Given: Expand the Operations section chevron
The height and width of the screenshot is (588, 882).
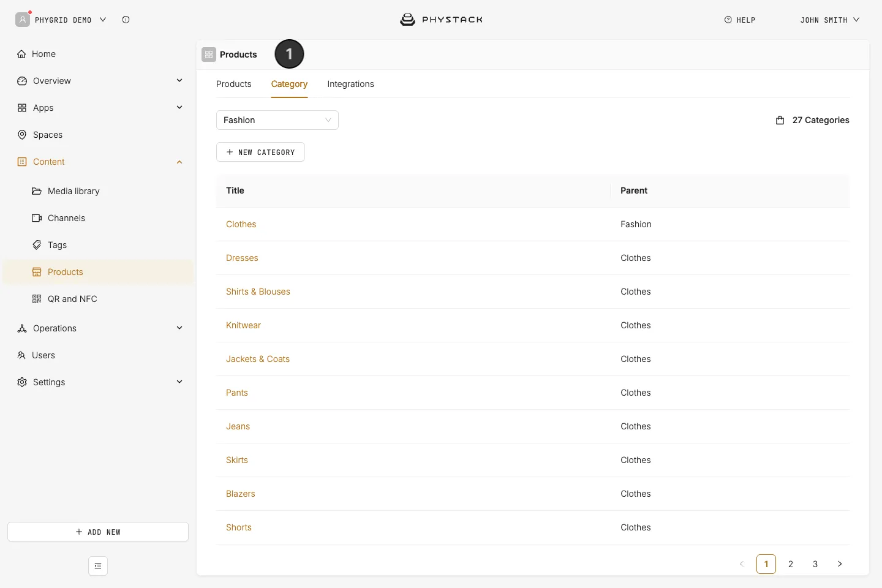Looking at the screenshot, I should (x=179, y=328).
